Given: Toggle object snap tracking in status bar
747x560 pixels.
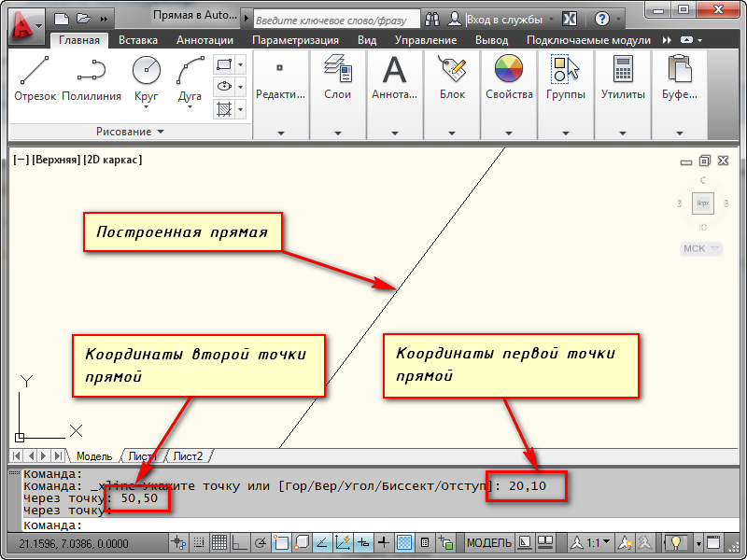Looking at the screenshot, I should (x=321, y=542).
